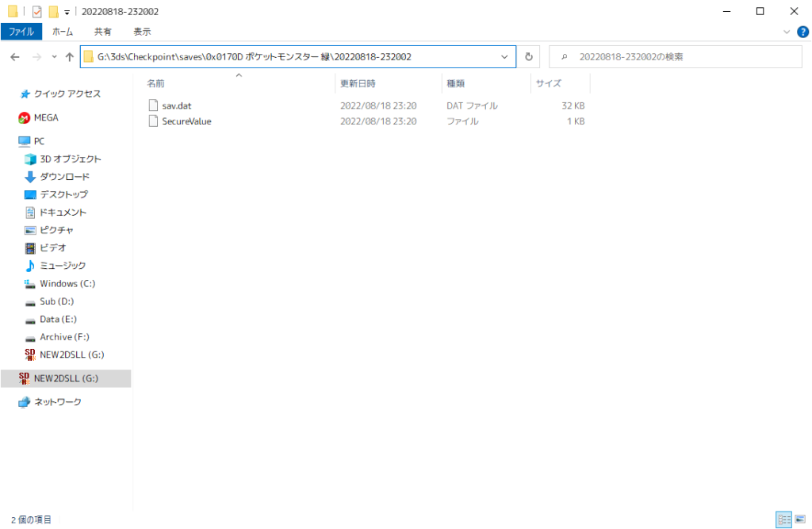Viewport: 812px width, 529px height.
Task: Open the recent locations dropdown
Action: point(54,57)
